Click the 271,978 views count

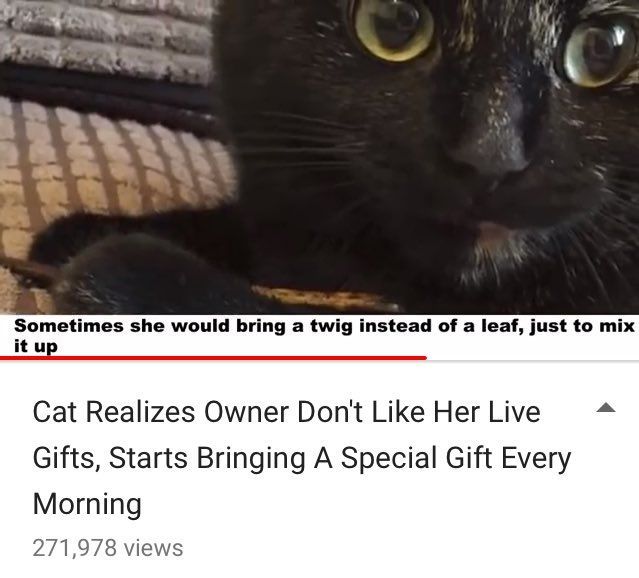108,547
